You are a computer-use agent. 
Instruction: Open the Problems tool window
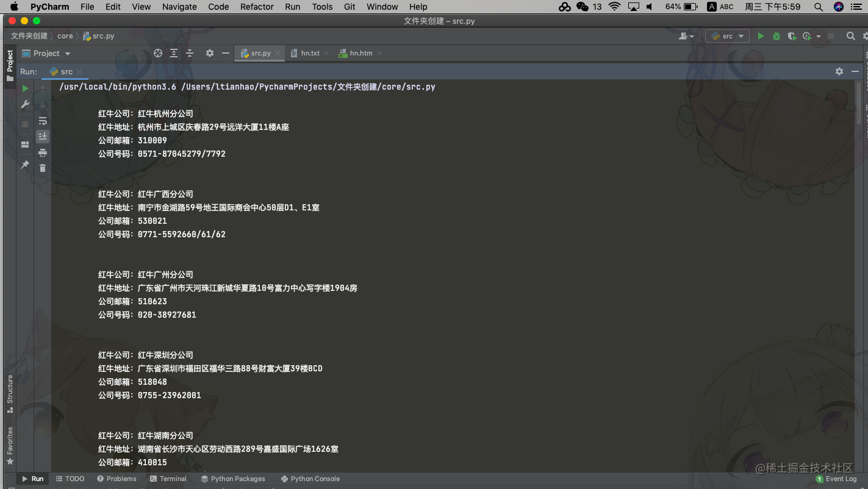click(117, 479)
